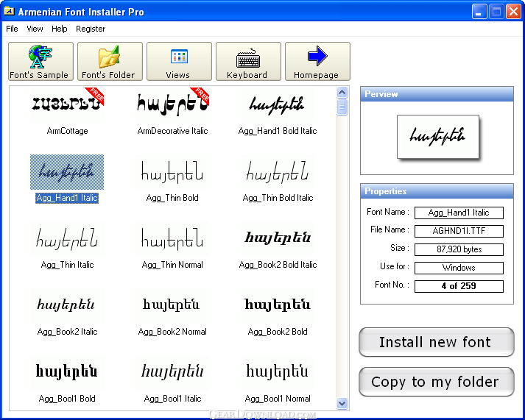
Task: Click the Install new font button
Action: click(436, 342)
